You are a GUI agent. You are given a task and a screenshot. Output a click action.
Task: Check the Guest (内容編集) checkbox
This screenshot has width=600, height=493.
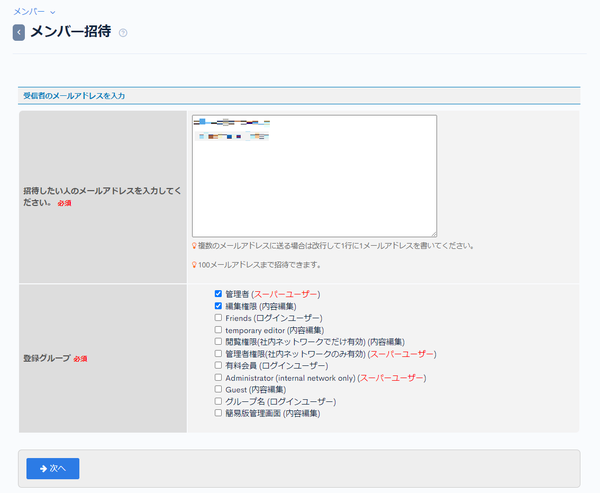point(218,389)
